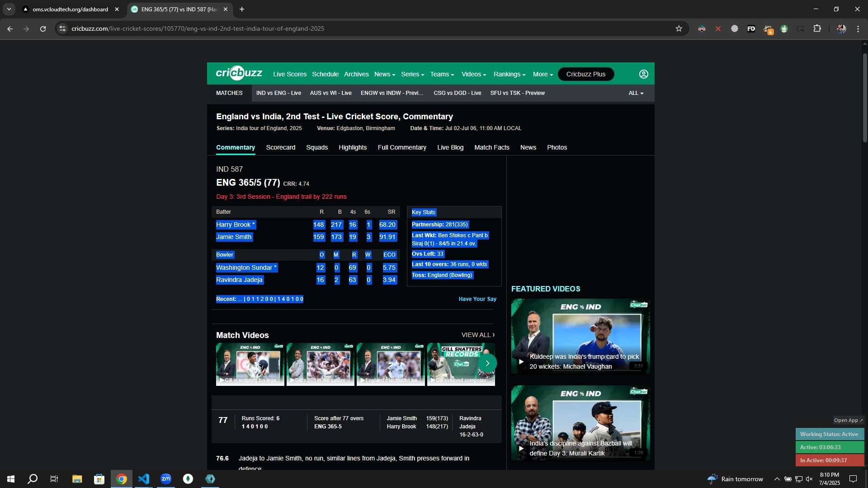
Task: Open the ALL matches dropdown
Action: click(x=636, y=93)
